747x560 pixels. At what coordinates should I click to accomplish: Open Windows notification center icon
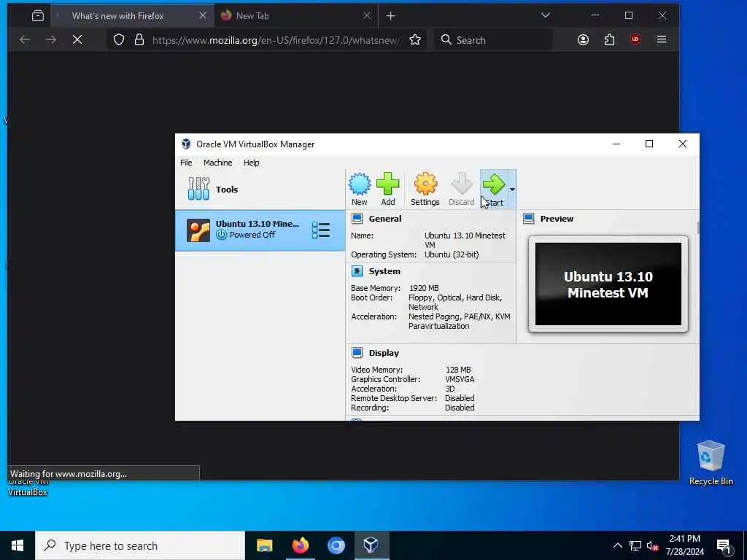[x=724, y=546]
